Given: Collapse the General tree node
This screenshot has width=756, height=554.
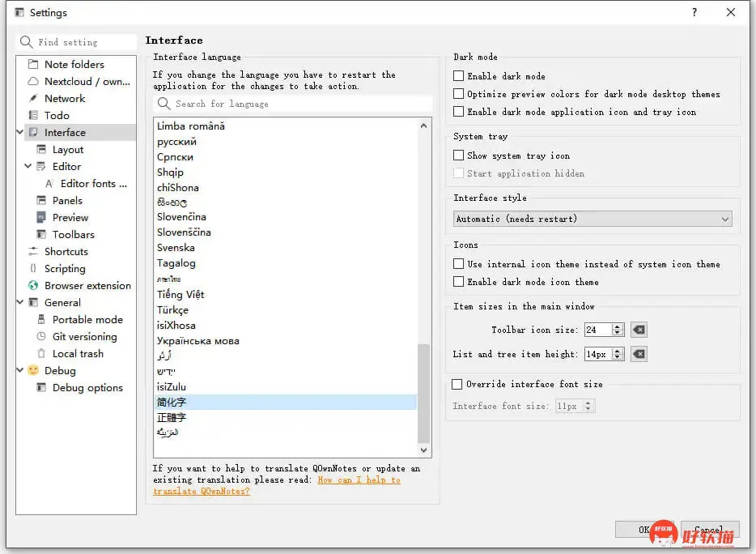Looking at the screenshot, I should pyautogui.click(x=20, y=302).
